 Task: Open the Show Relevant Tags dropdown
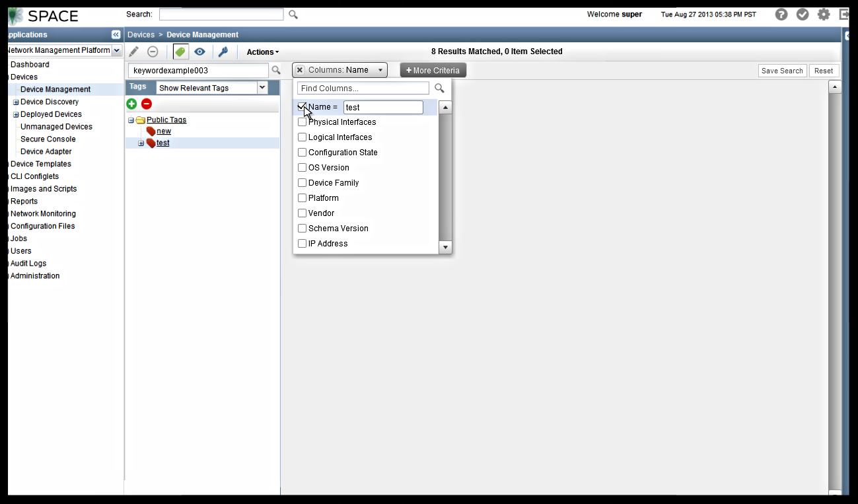(262, 88)
